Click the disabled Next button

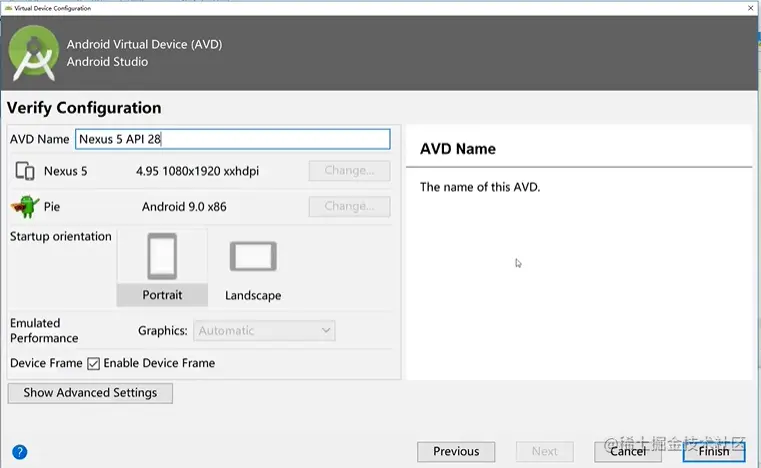coord(545,451)
